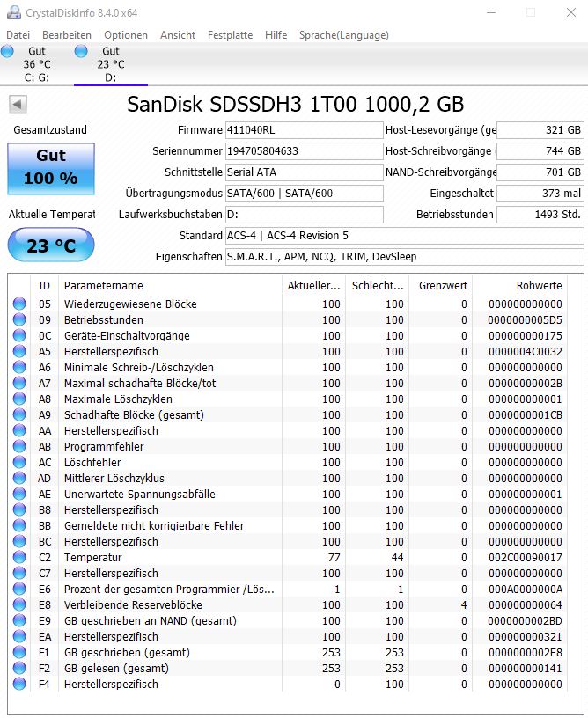Click raw value 000A0000000A
The width and height of the screenshot is (588, 718).
pyautogui.click(x=526, y=589)
